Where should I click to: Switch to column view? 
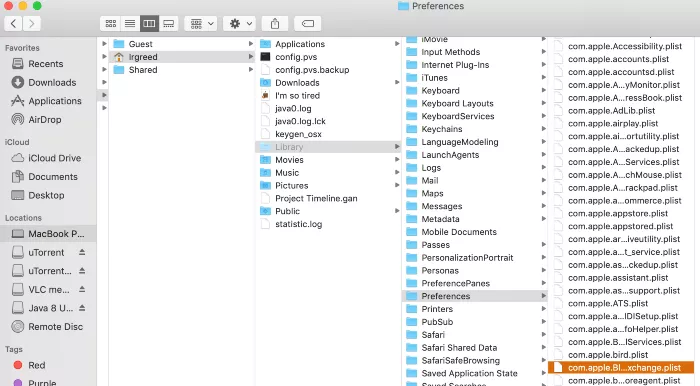149,24
